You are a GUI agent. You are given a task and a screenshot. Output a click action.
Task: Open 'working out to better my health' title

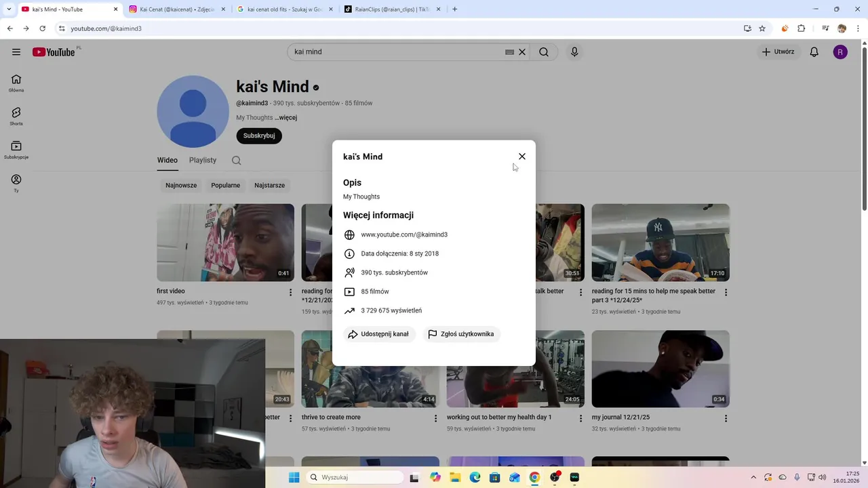click(499, 418)
